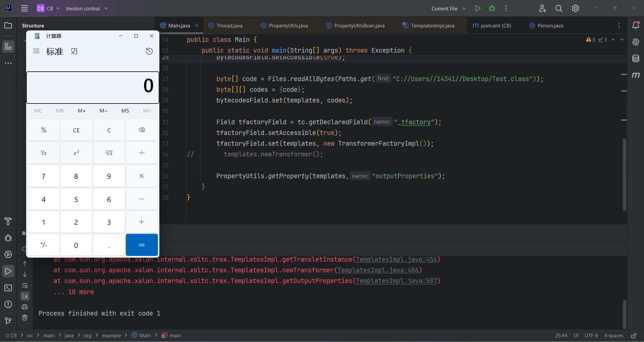Click the calculator CE button
This screenshot has width=644, height=342.
click(76, 130)
